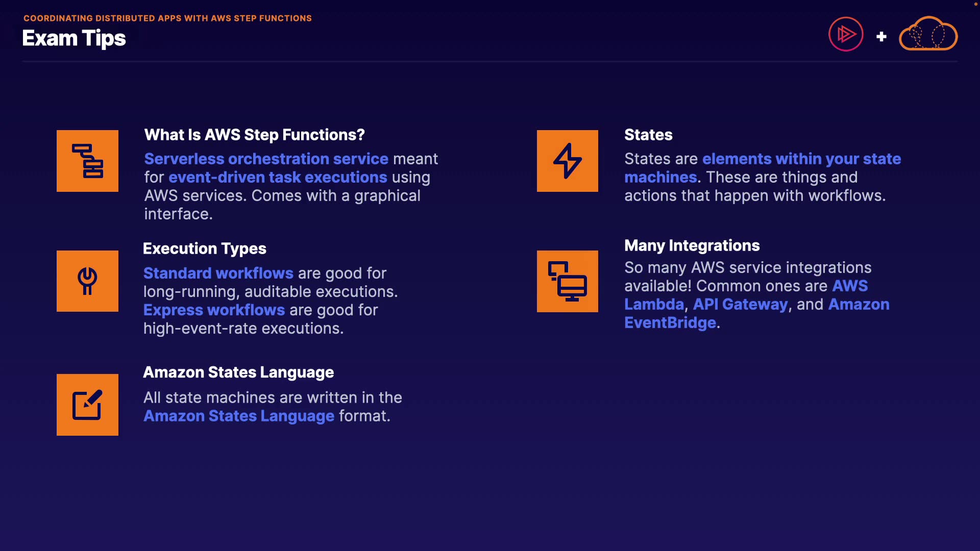Click 'Serverless orchestration service' highlighted text
The width and height of the screenshot is (980, 551).
(x=266, y=159)
